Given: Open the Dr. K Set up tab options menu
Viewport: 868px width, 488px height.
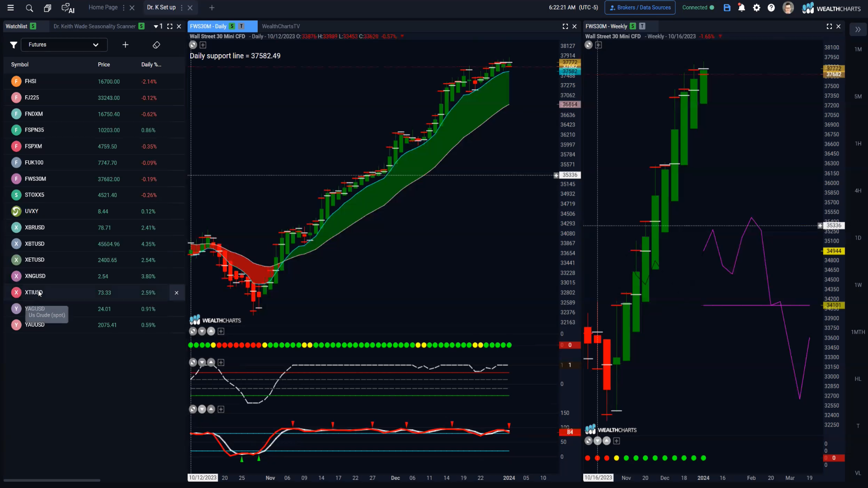Looking at the screenshot, I should (182, 8).
